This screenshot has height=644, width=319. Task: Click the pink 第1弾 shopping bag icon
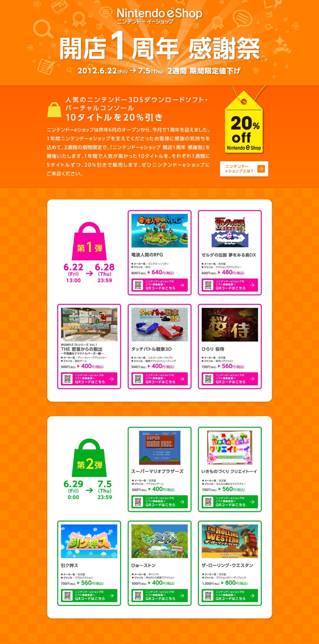coord(89,242)
